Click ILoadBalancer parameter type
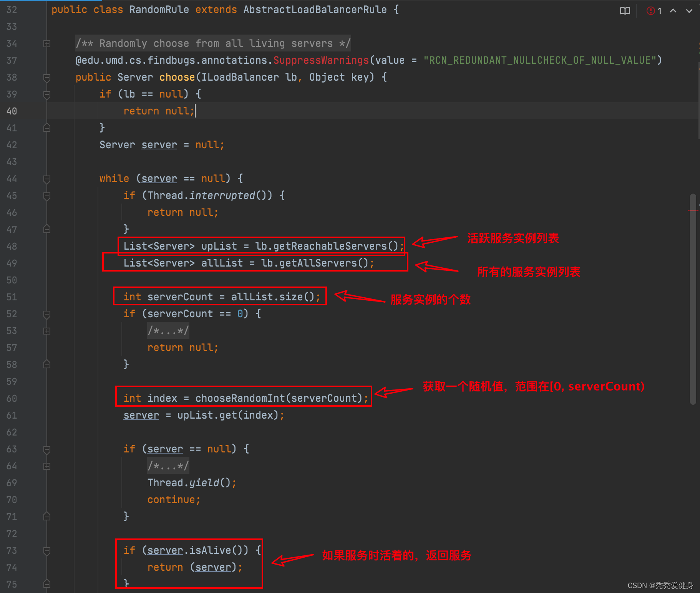This screenshot has height=593, width=700. [240, 77]
